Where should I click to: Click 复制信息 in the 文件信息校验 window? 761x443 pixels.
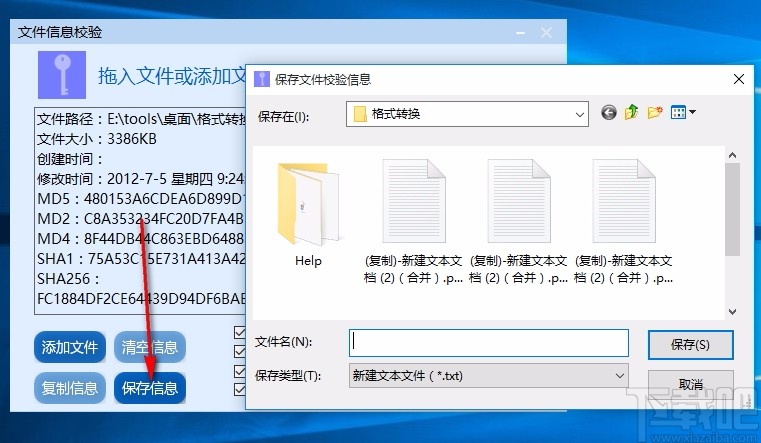pos(70,388)
